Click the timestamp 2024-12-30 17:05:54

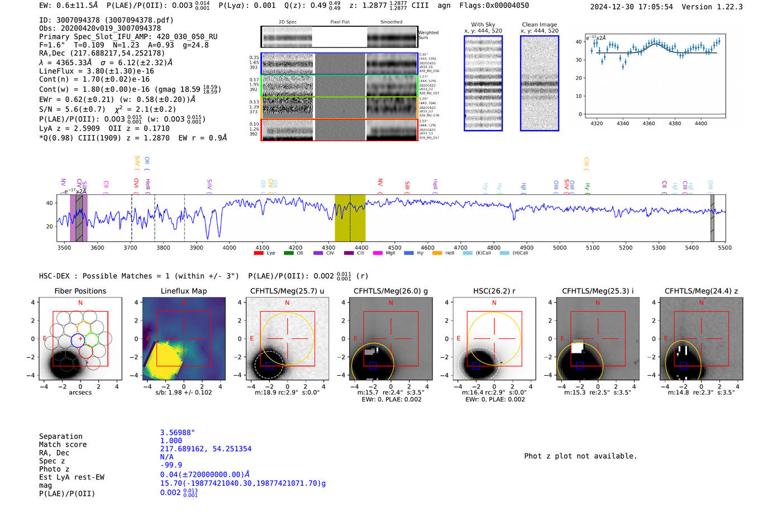[632, 7]
